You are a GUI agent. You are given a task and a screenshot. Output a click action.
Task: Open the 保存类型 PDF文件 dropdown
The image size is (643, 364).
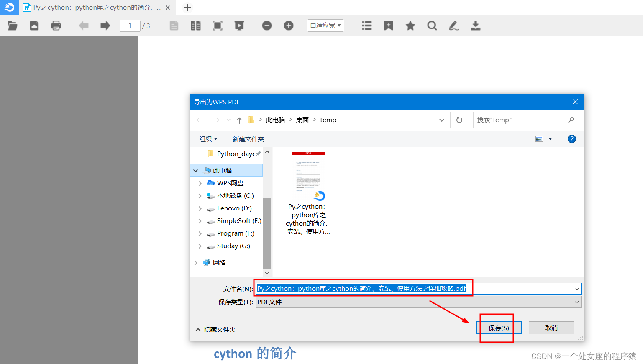tap(418, 302)
